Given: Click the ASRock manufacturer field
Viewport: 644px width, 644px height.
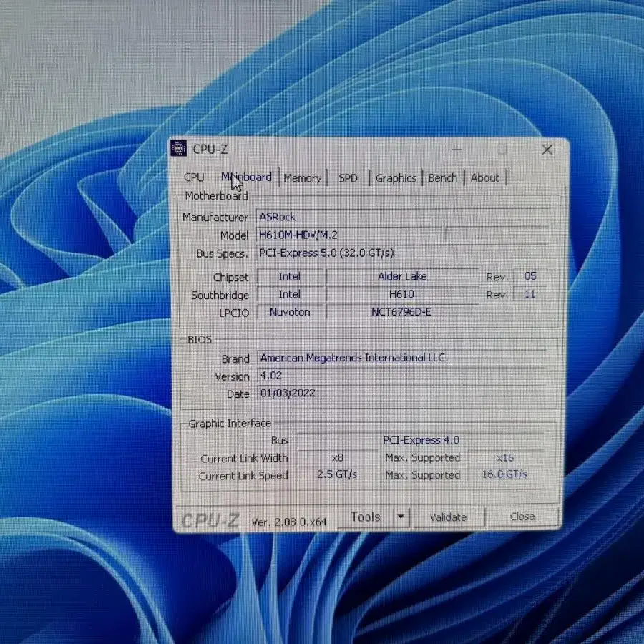Looking at the screenshot, I should [402, 217].
